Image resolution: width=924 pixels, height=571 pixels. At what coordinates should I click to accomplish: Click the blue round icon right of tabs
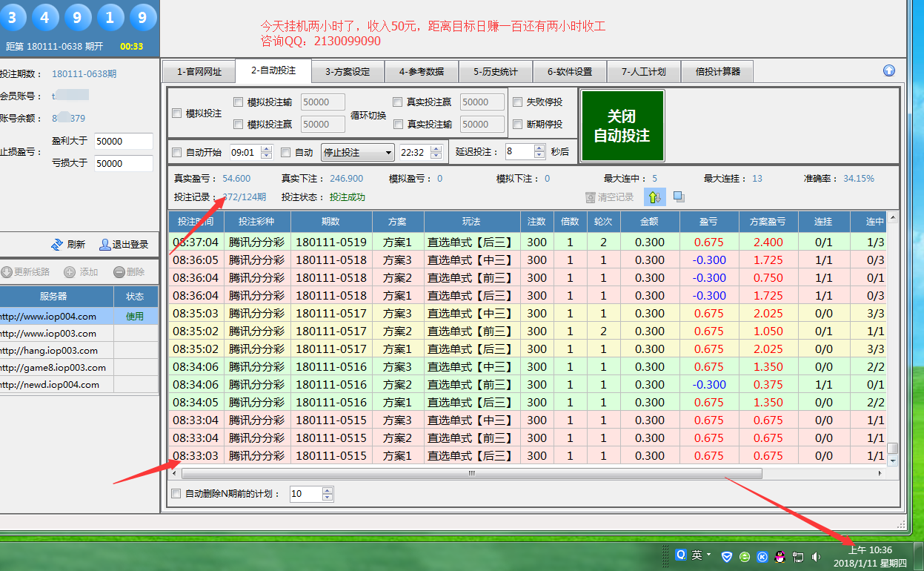point(889,71)
